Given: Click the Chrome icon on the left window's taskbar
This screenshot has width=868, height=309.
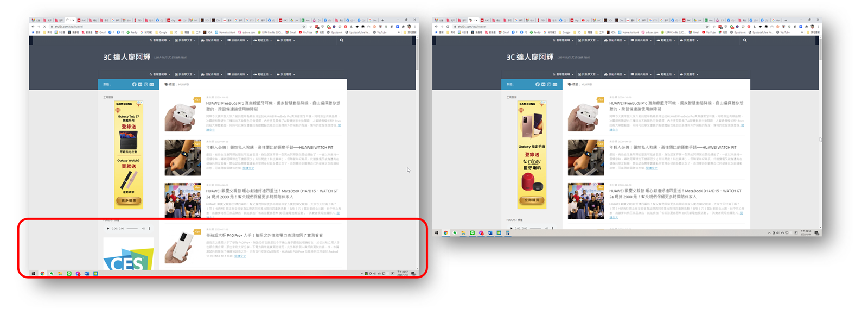Looking at the screenshot, I should tap(42, 274).
